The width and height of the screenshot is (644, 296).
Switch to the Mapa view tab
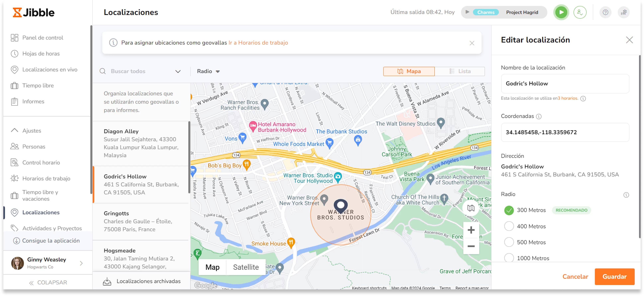pos(409,71)
